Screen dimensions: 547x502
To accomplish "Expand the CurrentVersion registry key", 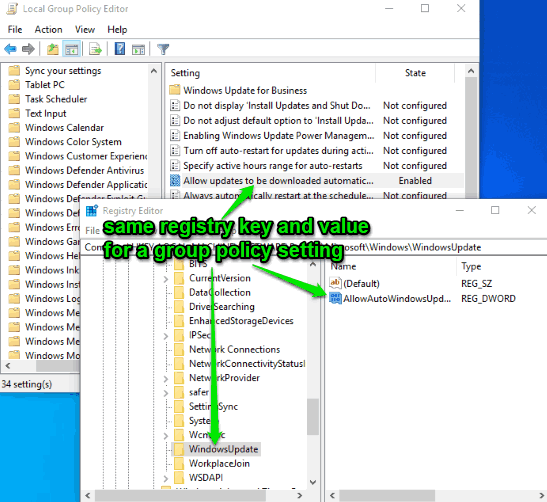I will click(x=166, y=279).
